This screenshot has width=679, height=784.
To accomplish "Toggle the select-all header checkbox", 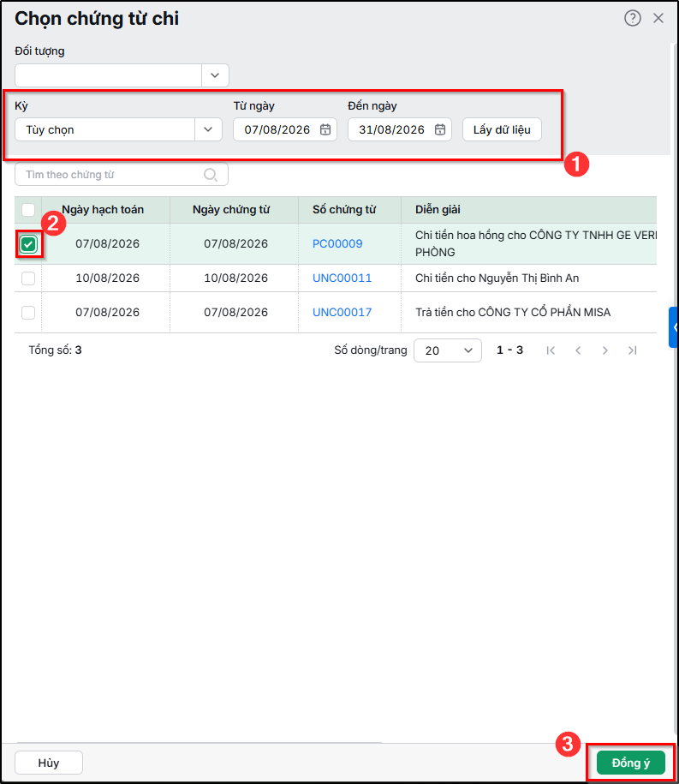I will pos(28,210).
